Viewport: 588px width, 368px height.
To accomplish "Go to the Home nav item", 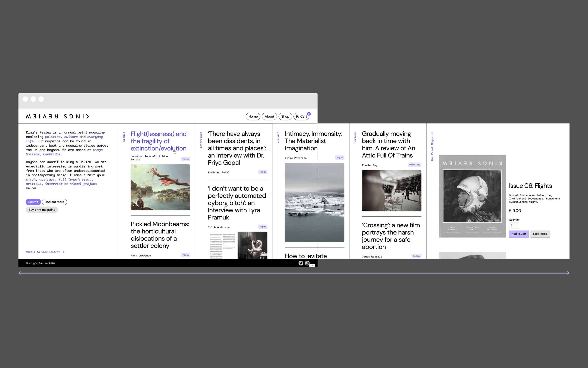I will [253, 116].
